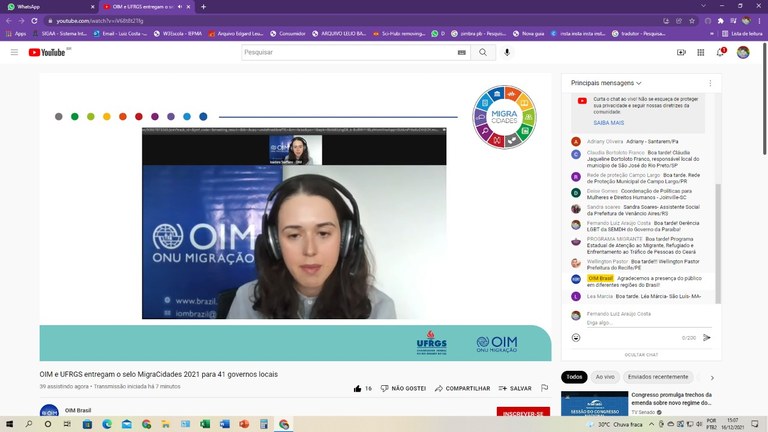
Task: Open the chat three-dot options menu
Action: (707, 83)
